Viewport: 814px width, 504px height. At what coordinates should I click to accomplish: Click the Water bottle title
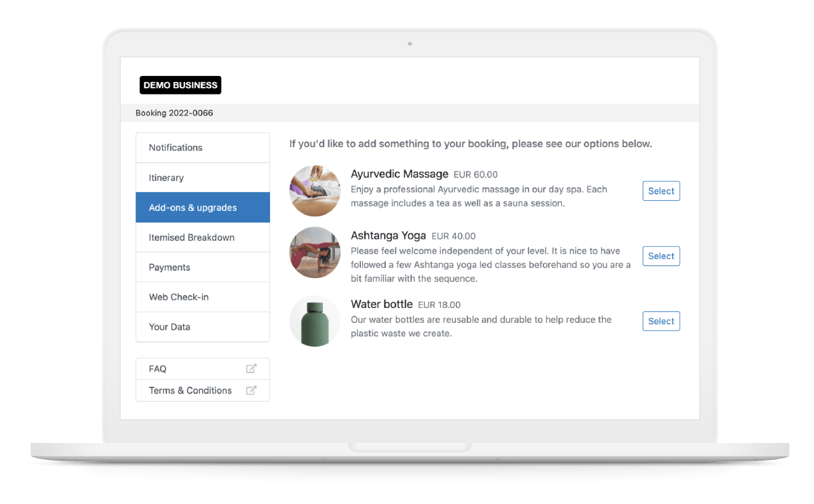click(x=381, y=305)
